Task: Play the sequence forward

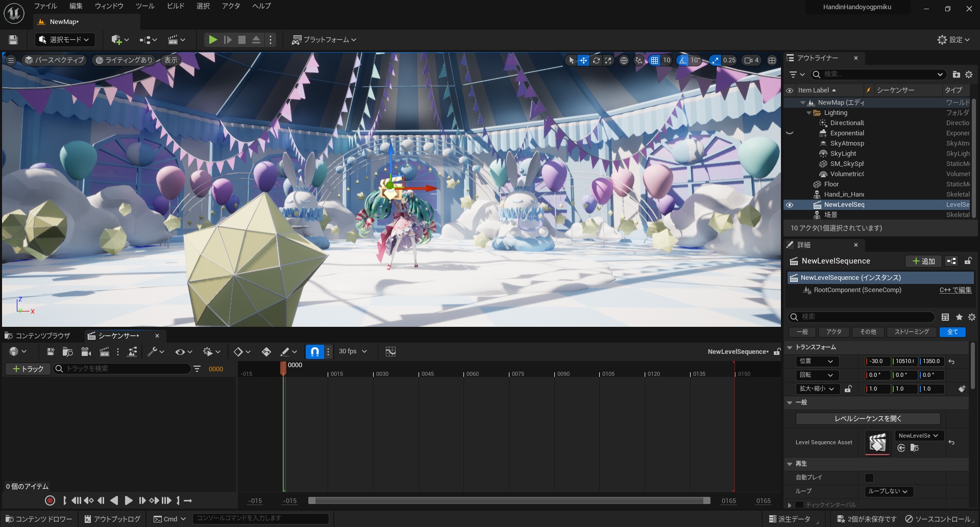Action: 129,500
